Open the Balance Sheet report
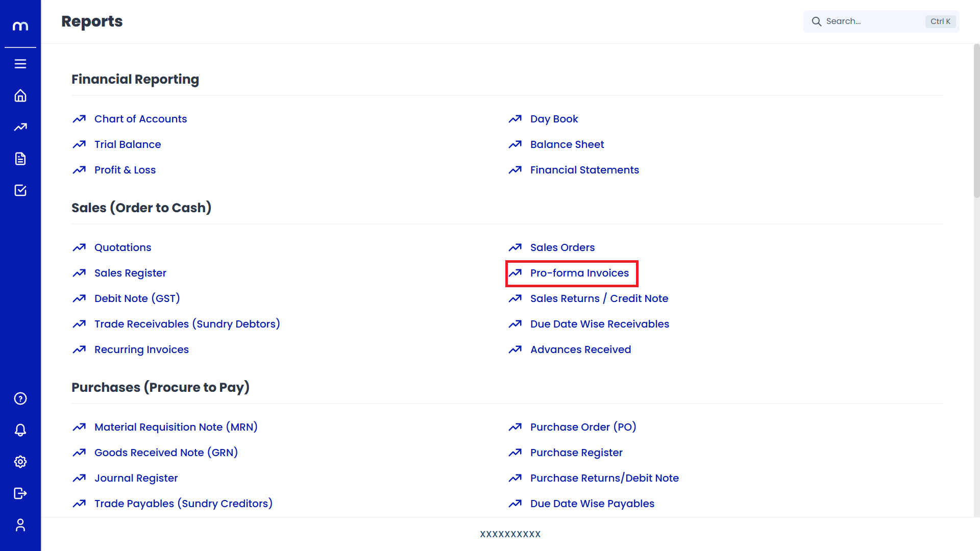The height and width of the screenshot is (551, 980). 567,144
